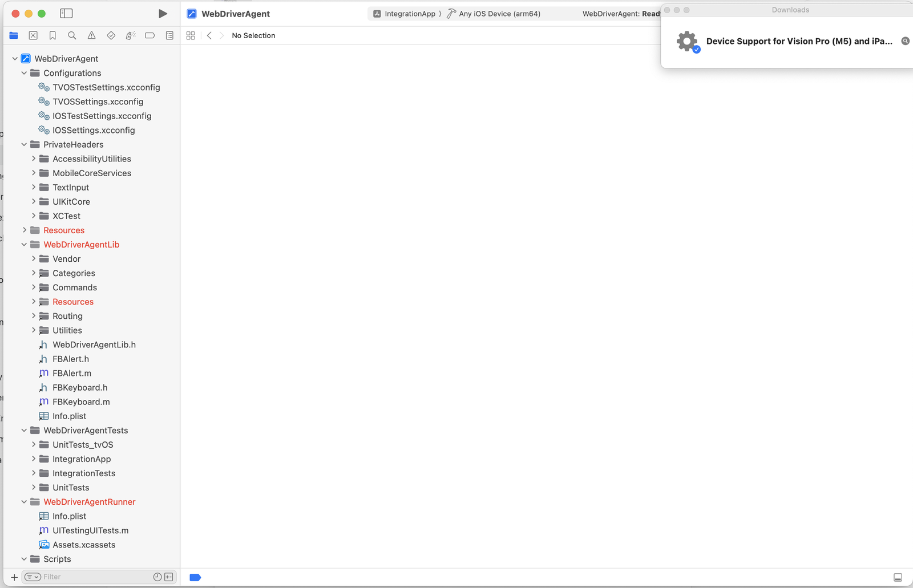Select IOSSettings.xcconfig file

click(x=86, y=130)
